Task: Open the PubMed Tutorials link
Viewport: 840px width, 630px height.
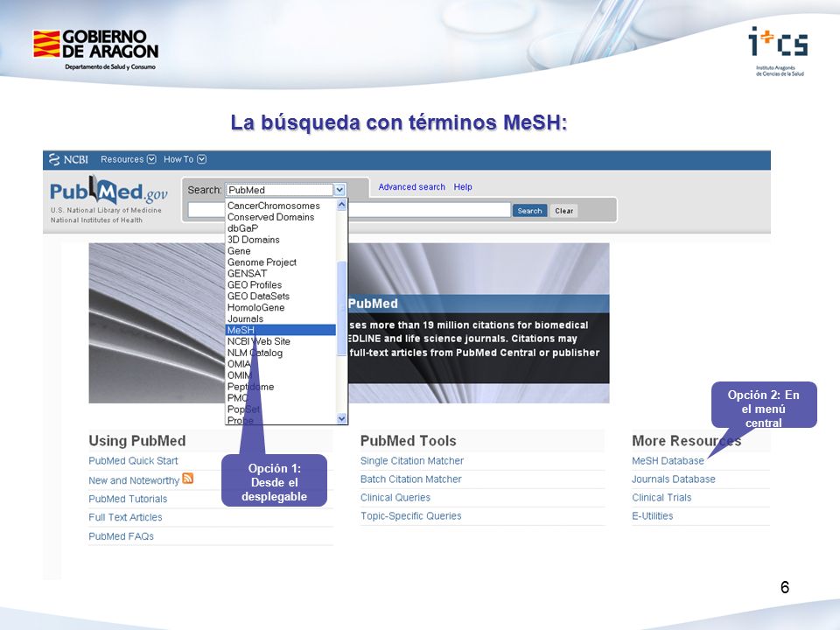Action: [x=128, y=499]
